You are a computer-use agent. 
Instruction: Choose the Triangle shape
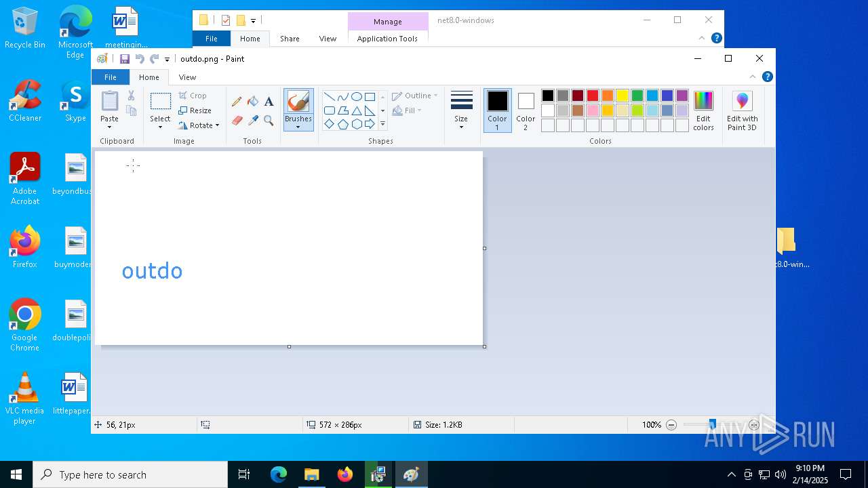(357, 110)
